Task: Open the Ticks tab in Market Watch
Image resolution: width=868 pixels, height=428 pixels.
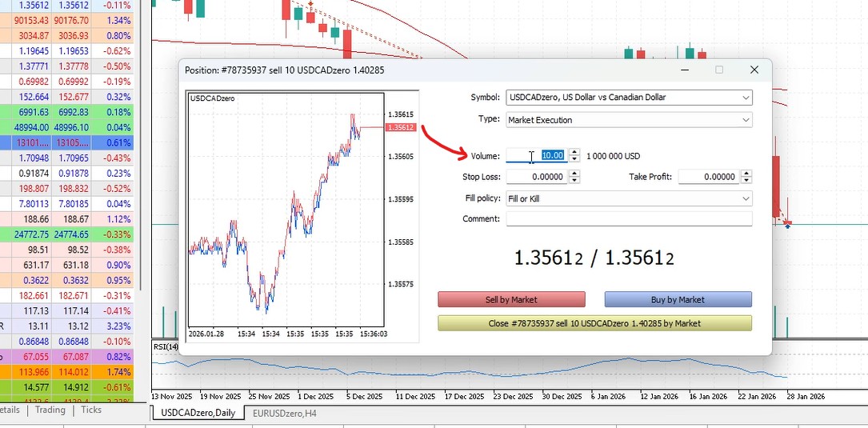Action: click(91, 410)
